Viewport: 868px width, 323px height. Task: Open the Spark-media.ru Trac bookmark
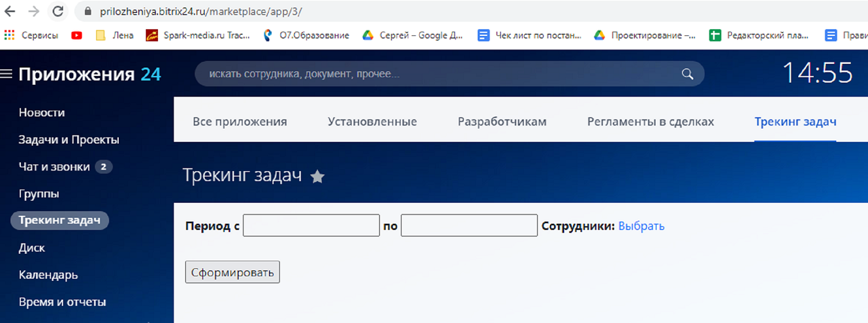(198, 35)
